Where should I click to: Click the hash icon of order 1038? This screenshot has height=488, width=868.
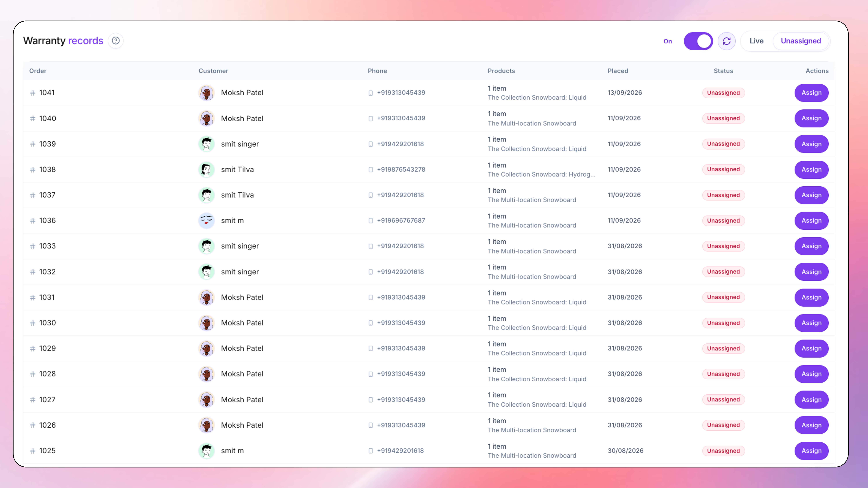point(33,169)
